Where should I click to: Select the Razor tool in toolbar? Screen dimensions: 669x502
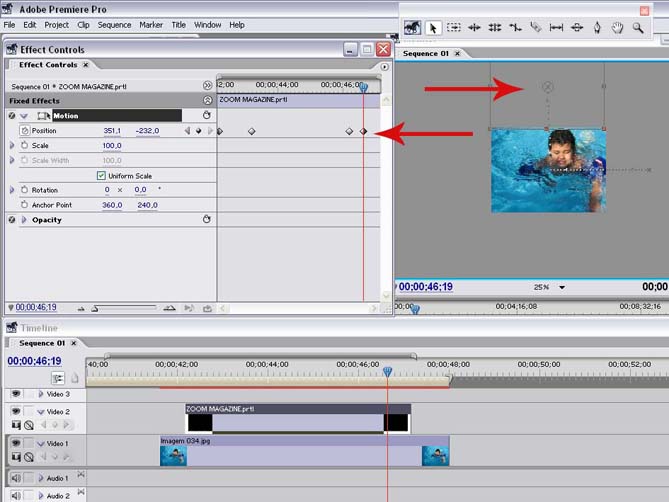click(x=535, y=28)
